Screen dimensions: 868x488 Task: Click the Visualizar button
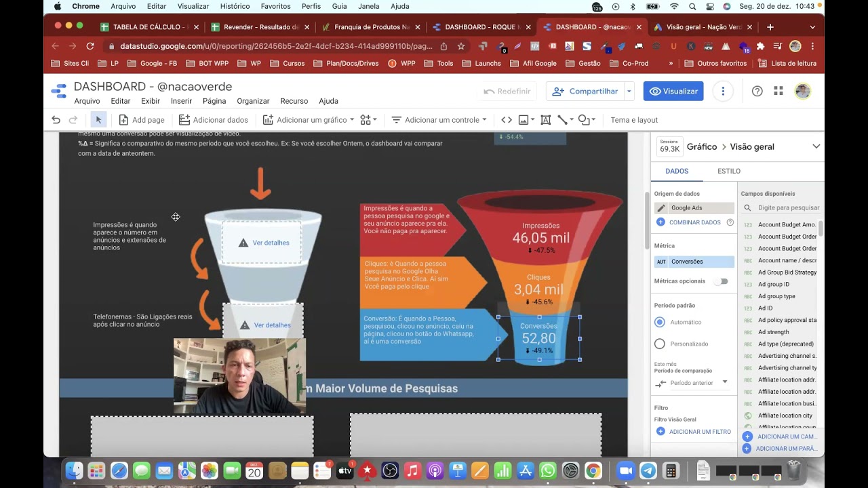tap(673, 91)
